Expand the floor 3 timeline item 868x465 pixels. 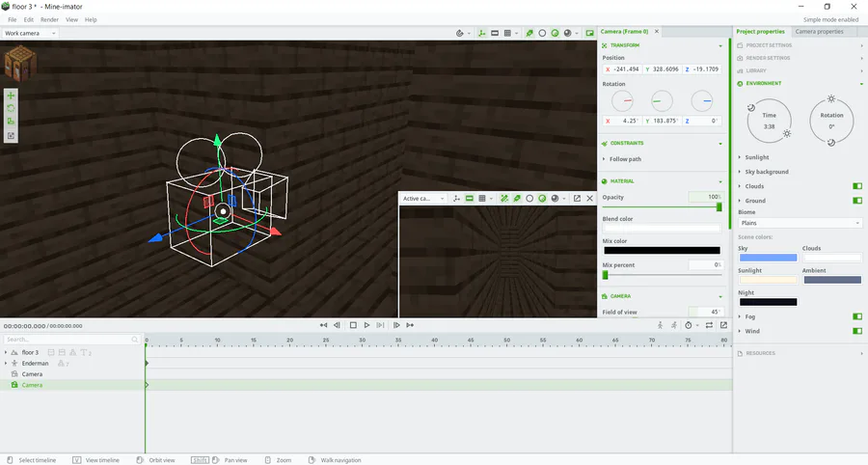[x=6, y=352]
